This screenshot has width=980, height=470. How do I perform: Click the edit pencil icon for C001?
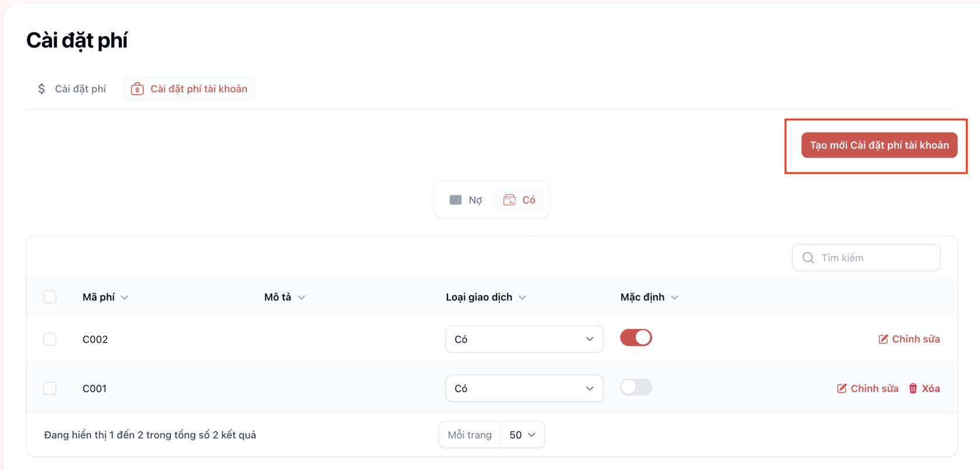point(842,389)
